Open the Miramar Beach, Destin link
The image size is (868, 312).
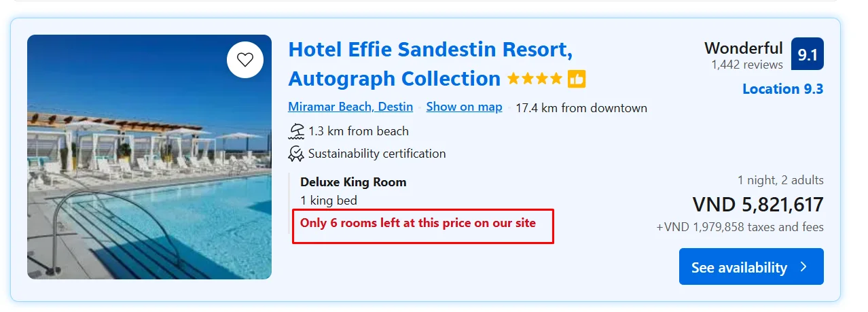[x=350, y=107]
